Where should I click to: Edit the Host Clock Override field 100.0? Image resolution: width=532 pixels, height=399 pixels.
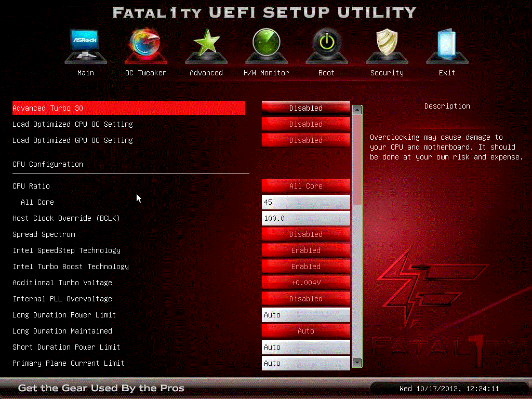point(305,218)
